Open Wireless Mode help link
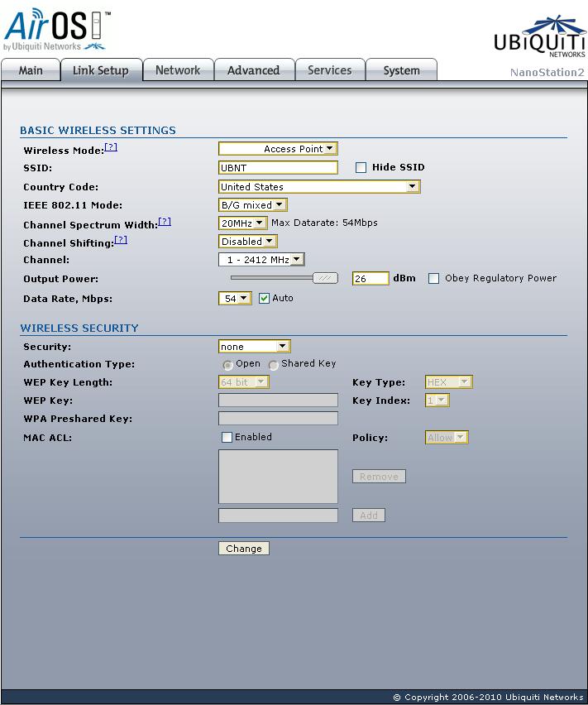The image size is (588, 705). [111, 147]
